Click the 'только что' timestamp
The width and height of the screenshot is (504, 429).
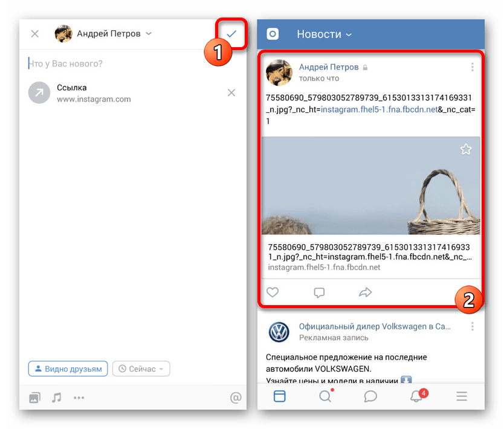[319, 79]
